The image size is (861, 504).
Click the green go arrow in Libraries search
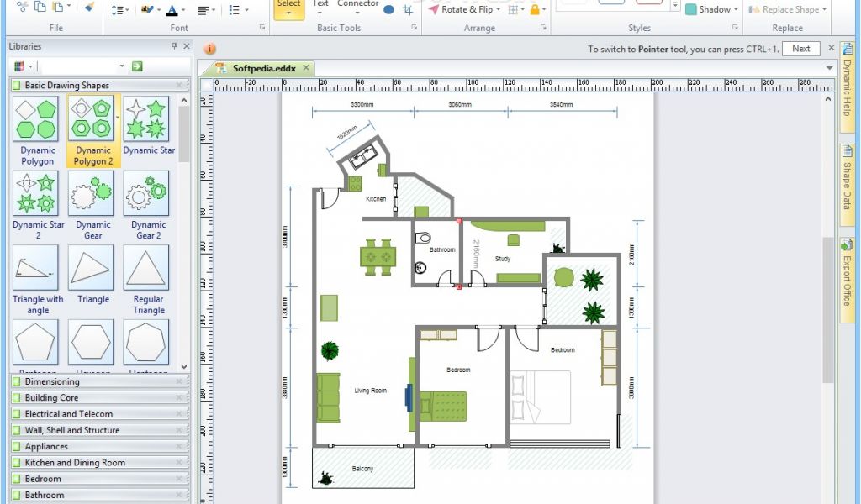pyautogui.click(x=137, y=66)
